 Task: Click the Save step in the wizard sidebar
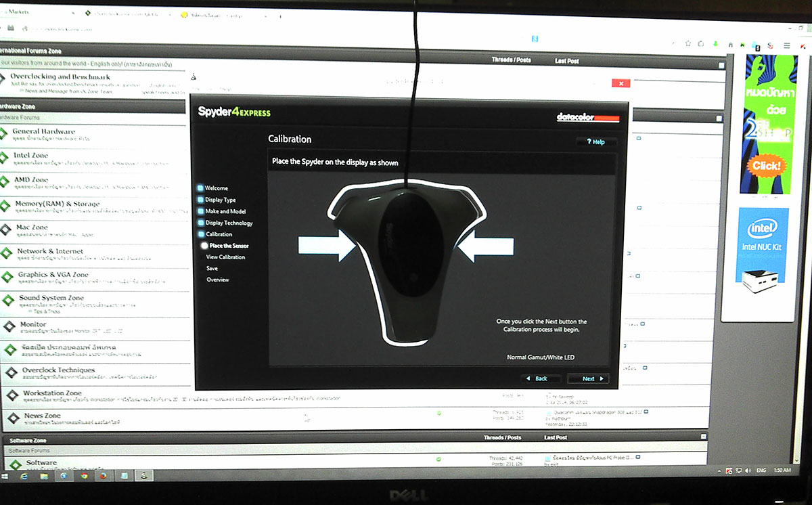(212, 269)
